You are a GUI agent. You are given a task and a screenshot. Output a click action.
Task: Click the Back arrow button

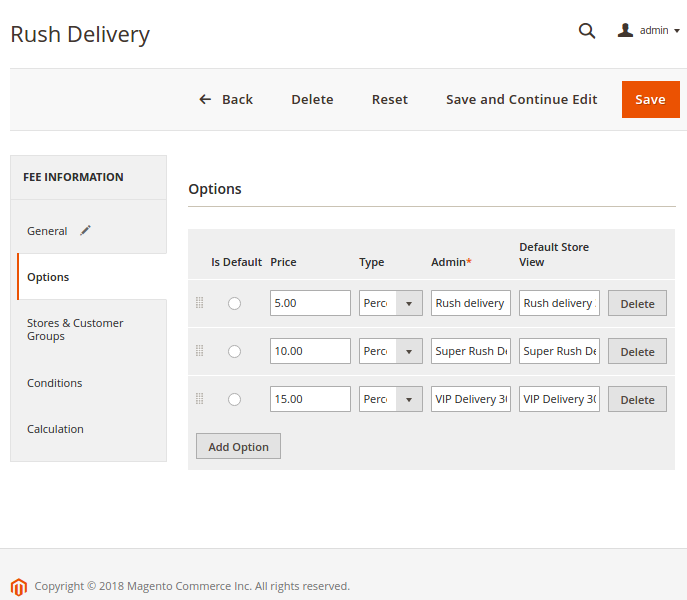pyautogui.click(x=226, y=99)
